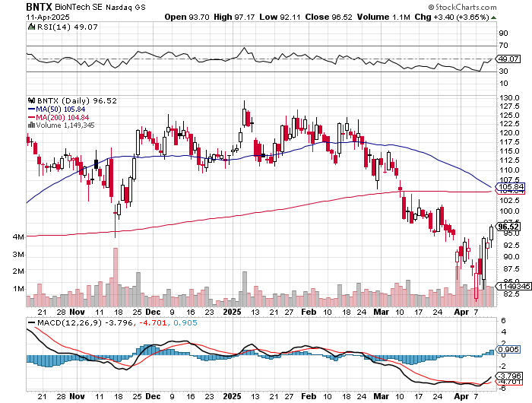
Task: Click the Apr label on price chart date axis
Action: (461, 312)
